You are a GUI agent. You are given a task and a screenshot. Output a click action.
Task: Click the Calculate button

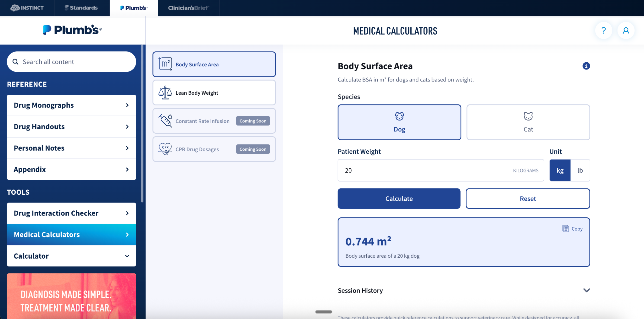399,199
